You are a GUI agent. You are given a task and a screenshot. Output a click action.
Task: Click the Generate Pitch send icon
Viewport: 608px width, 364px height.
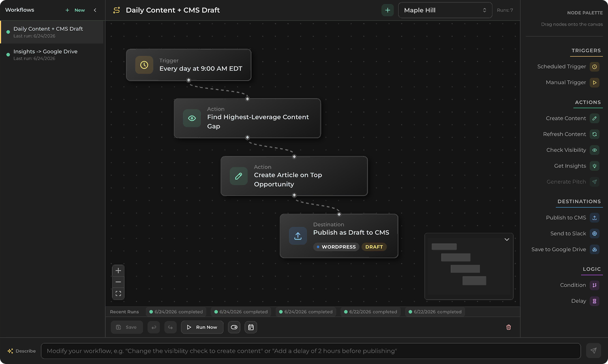594,182
